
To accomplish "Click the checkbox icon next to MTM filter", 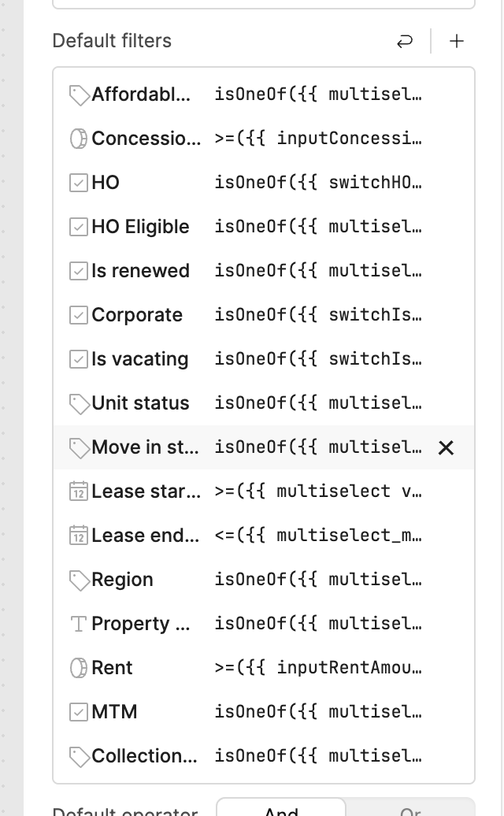I will coord(79,712).
